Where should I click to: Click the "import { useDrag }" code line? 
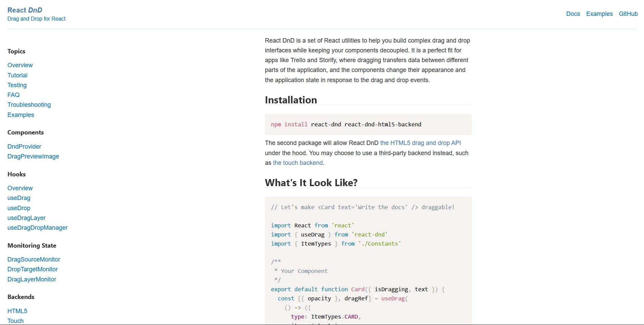pos(329,234)
